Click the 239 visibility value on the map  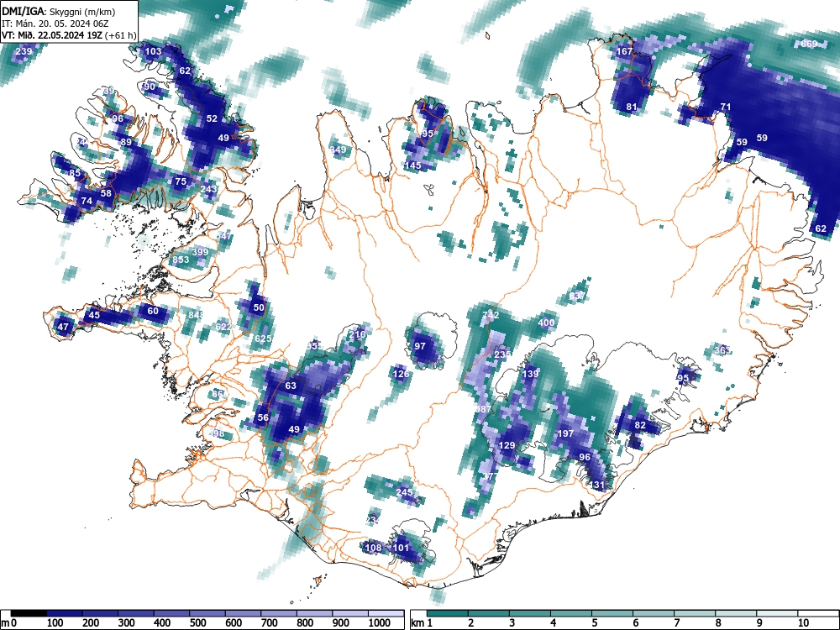coord(24,51)
